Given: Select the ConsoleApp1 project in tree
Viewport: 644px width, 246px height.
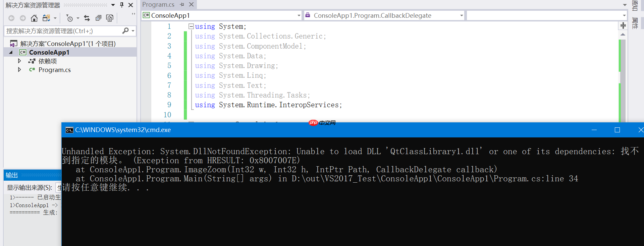Looking at the screenshot, I should [49, 52].
